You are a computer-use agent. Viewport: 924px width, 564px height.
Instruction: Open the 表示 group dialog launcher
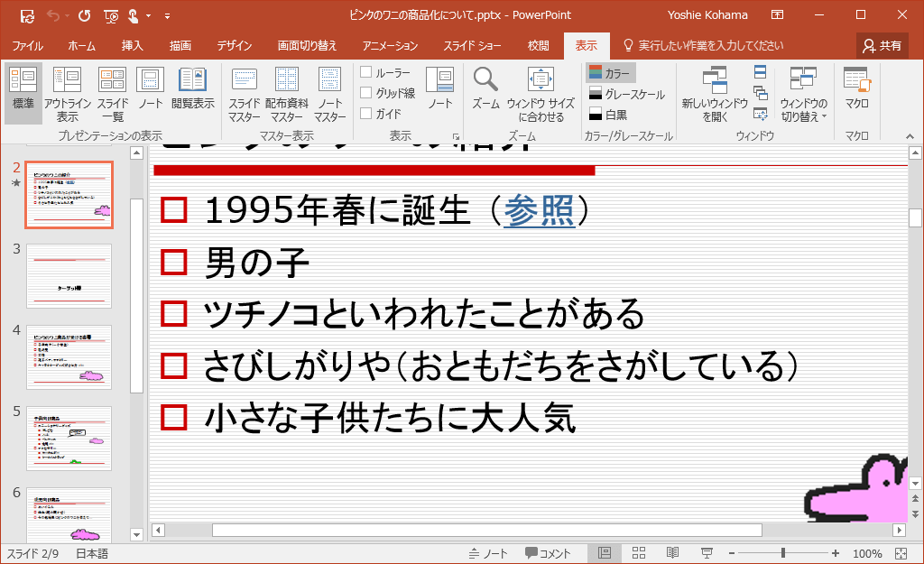(x=456, y=137)
